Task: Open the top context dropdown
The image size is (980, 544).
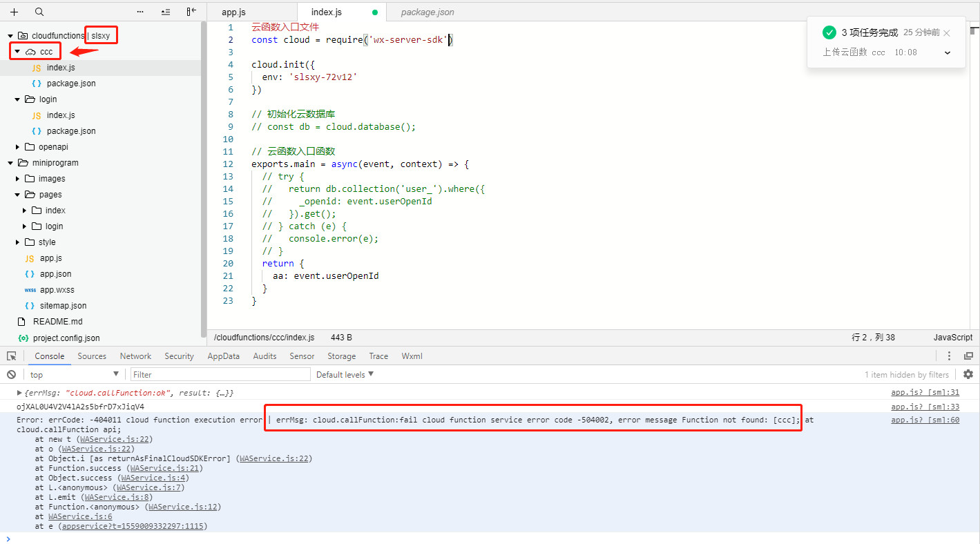Action: pos(75,374)
